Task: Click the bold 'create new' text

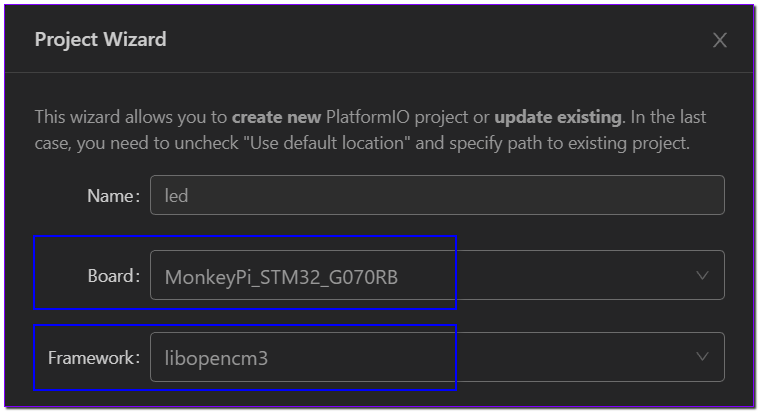Action: [x=276, y=117]
